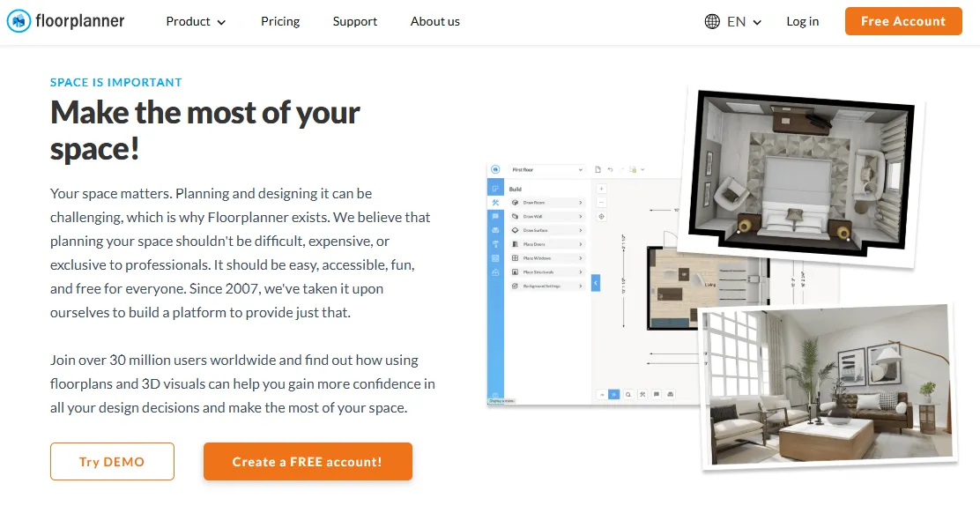Open the Product dropdown menu
Image resolution: width=980 pixels, height=528 pixels.
[x=196, y=21]
